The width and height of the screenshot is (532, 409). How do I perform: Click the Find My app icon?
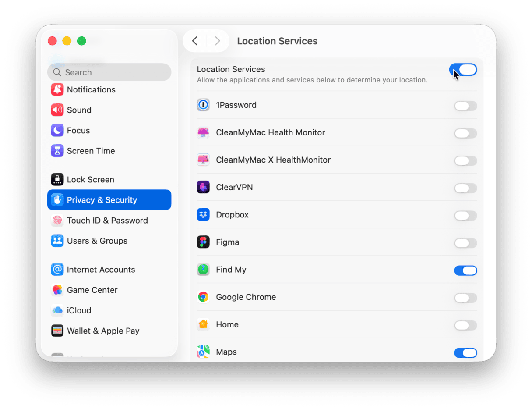coord(203,270)
